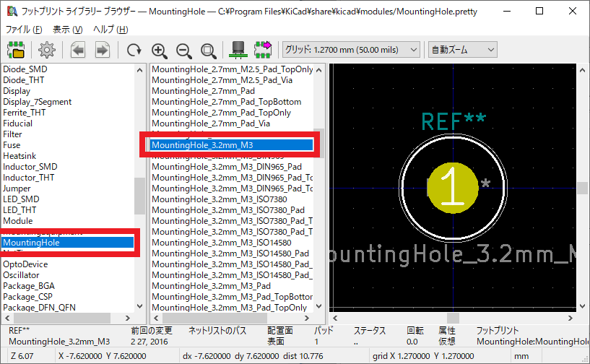Zoom out with the minus magnifier

pos(184,50)
